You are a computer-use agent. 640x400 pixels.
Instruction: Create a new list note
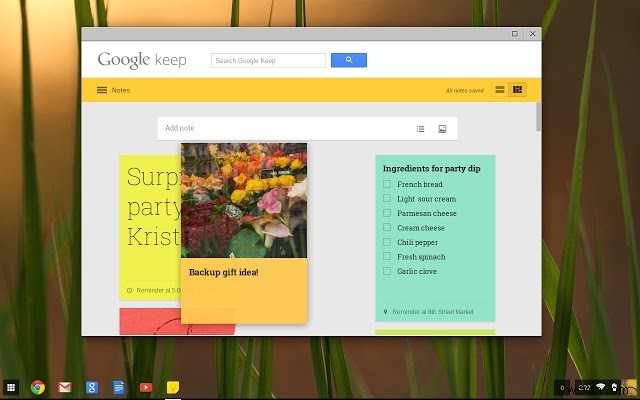420,129
